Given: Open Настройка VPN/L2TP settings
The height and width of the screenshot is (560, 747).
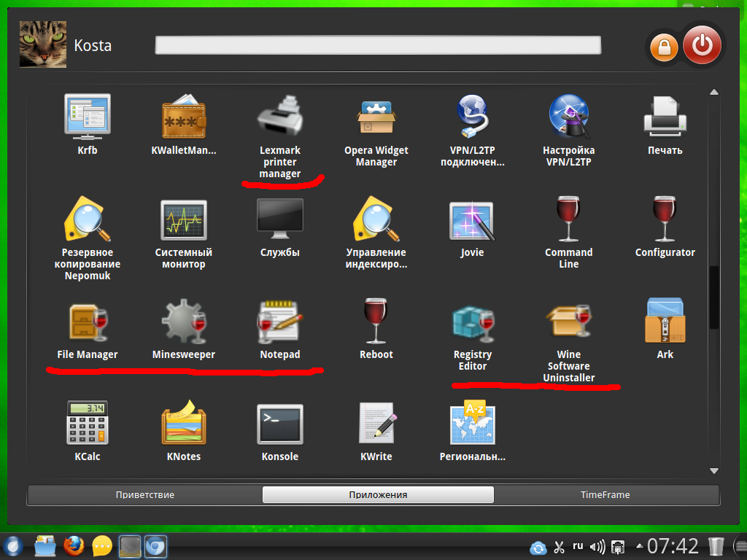Looking at the screenshot, I should [569, 116].
